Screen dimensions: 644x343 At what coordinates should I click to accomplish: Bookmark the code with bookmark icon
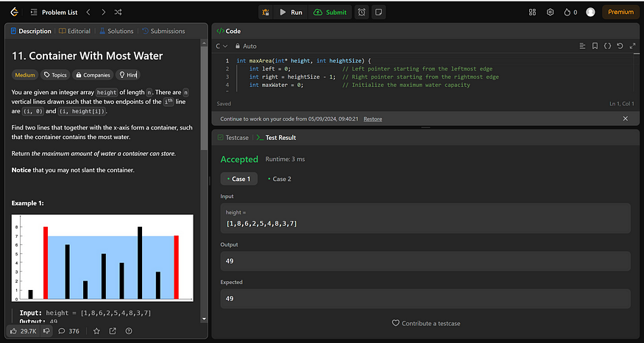tap(595, 46)
